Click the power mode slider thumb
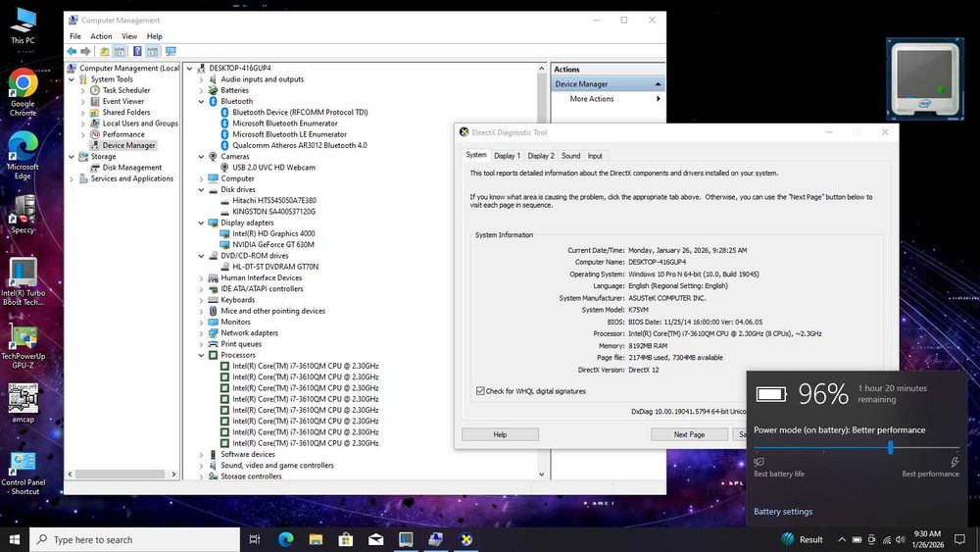Viewport: 980px width, 552px height. pyautogui.click(x=890, y=447)
